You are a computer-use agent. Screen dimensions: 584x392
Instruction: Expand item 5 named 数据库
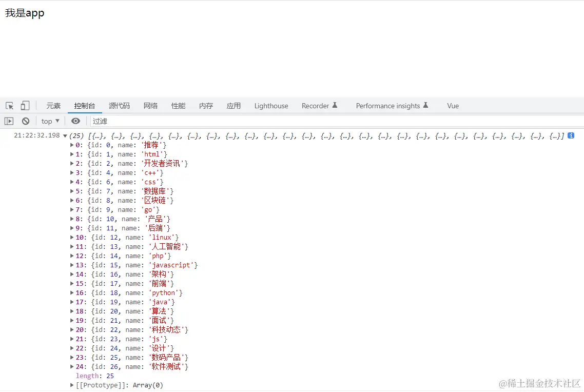coord(72,191)
